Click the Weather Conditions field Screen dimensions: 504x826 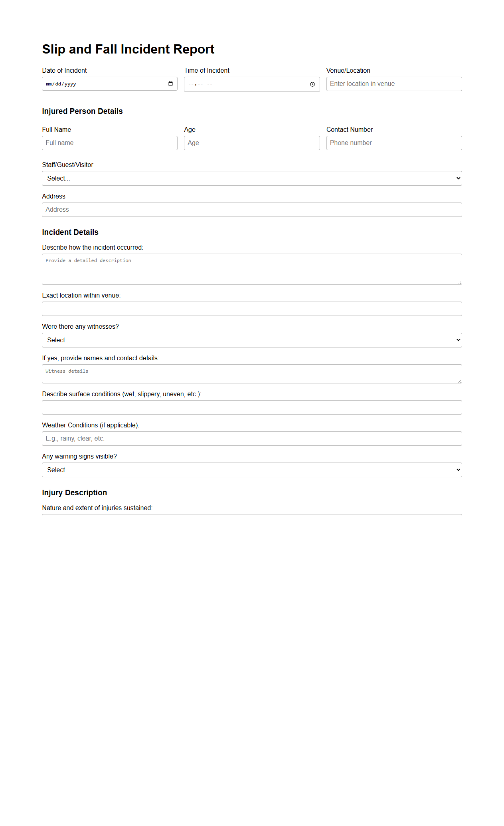(251, 438)
